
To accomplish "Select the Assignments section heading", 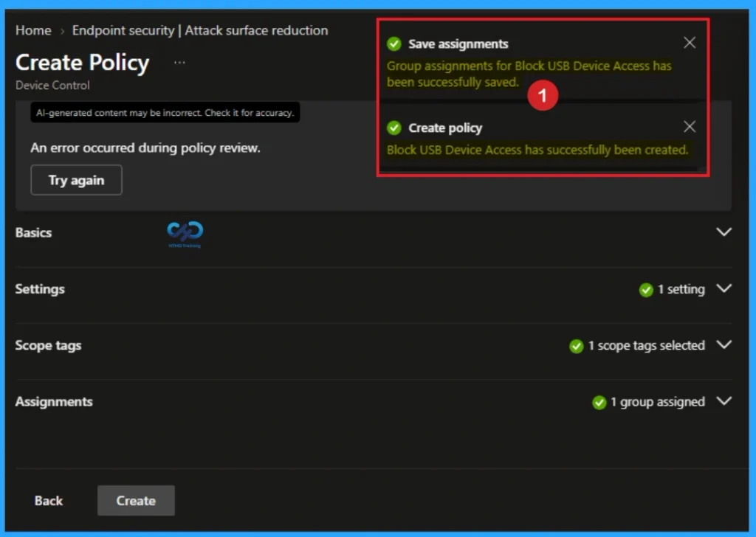I will coord(54,402).
